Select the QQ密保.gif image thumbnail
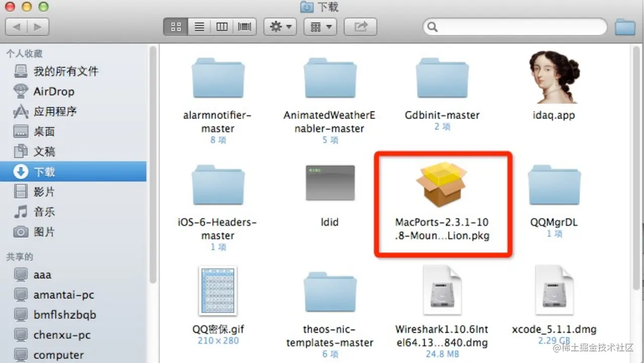The height and width of the screenshot is (363, 644). pos(218,291)
